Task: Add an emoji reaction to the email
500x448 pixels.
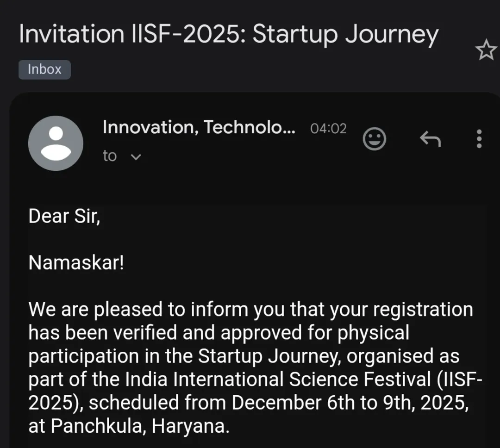Action: (x=374, y=138)
